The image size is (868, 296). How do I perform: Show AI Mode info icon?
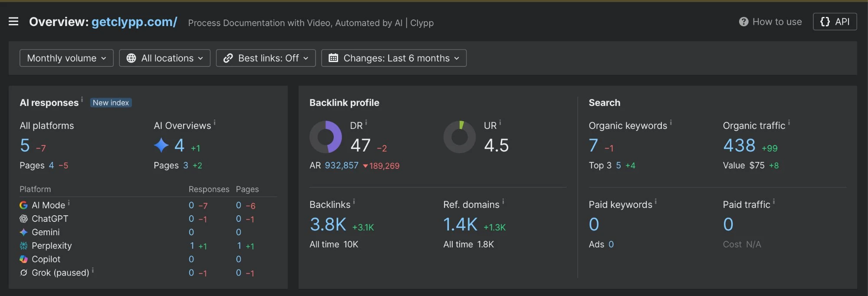click(x=69, y=203)
